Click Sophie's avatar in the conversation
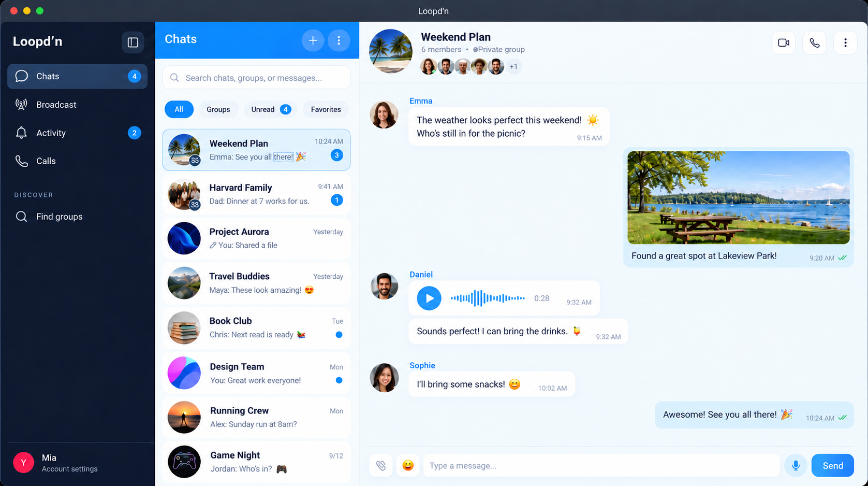Image resolution: width=868 pixels, height=486 pixels. tap(384, 378)
